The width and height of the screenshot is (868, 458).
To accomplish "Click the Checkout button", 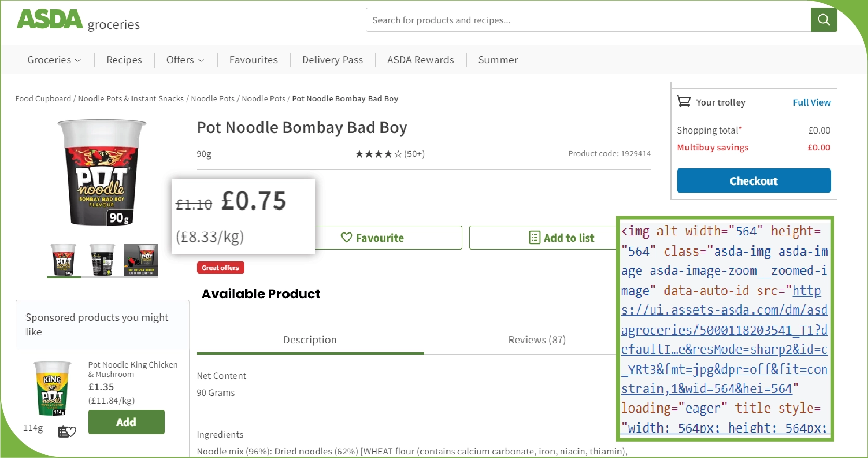I will [754, 181].
